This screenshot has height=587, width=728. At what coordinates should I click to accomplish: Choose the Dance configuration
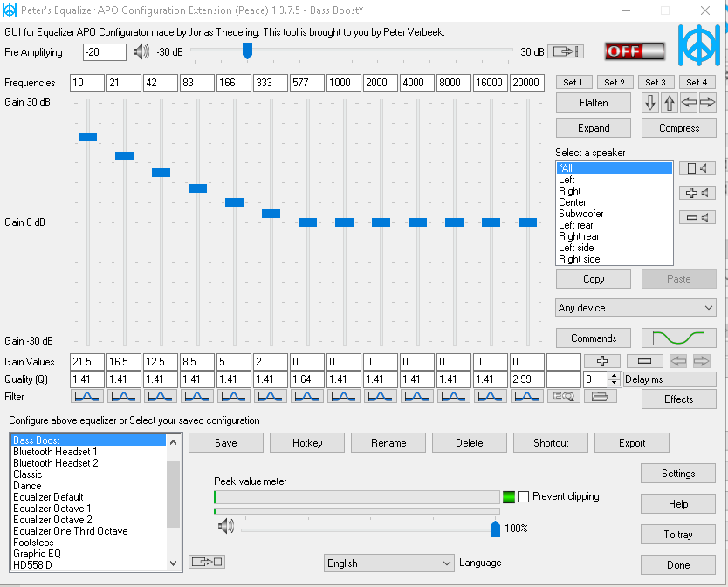(88, 486)
